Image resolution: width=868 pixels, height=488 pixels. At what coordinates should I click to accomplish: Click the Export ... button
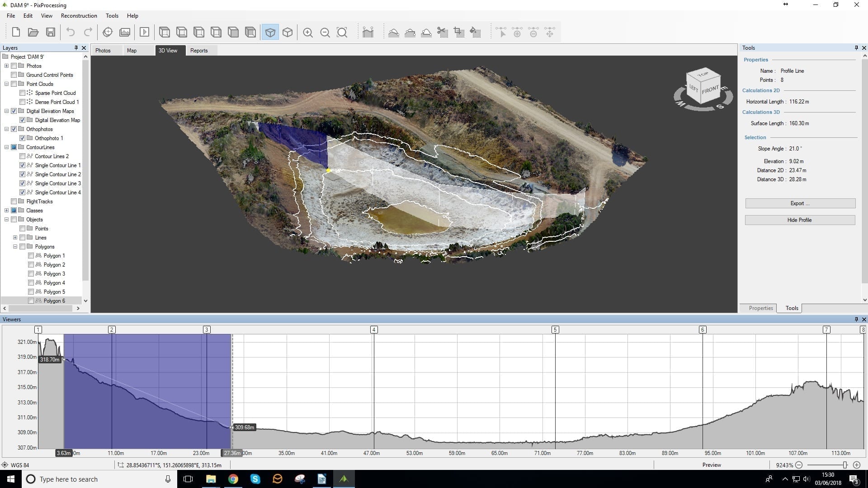click(800, 203)
